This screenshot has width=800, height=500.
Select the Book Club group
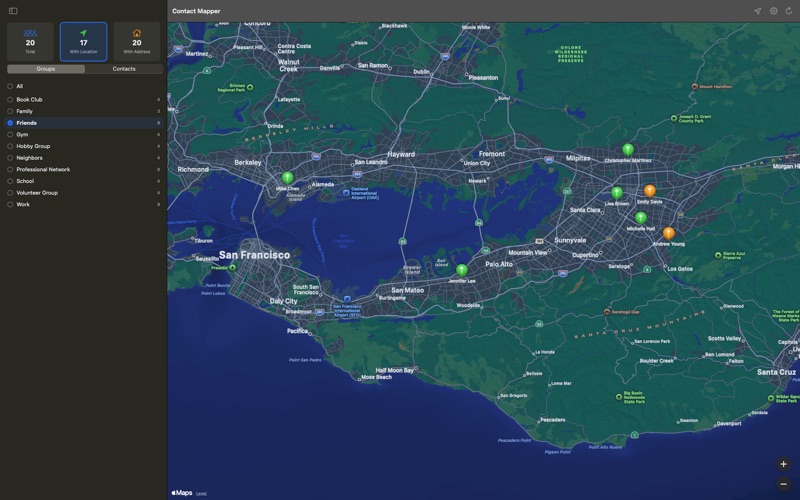[84, 99]
